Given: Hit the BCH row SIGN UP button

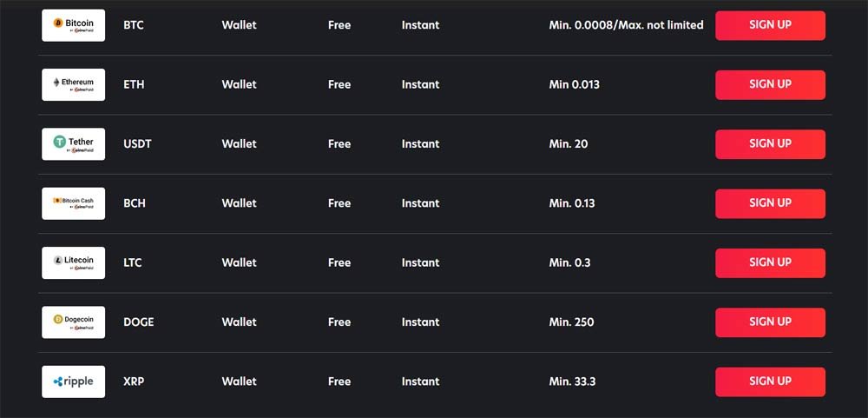Looking at the screenshot, I should [770, 203].
